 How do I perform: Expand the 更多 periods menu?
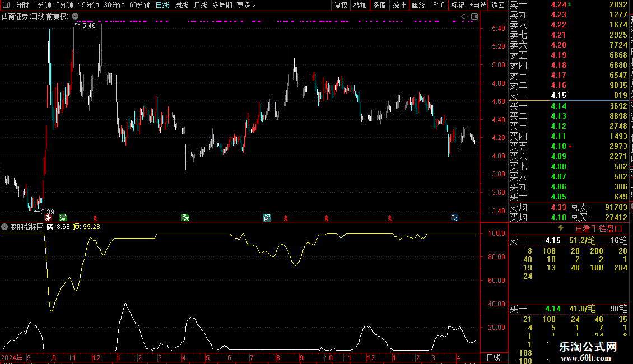246,5
